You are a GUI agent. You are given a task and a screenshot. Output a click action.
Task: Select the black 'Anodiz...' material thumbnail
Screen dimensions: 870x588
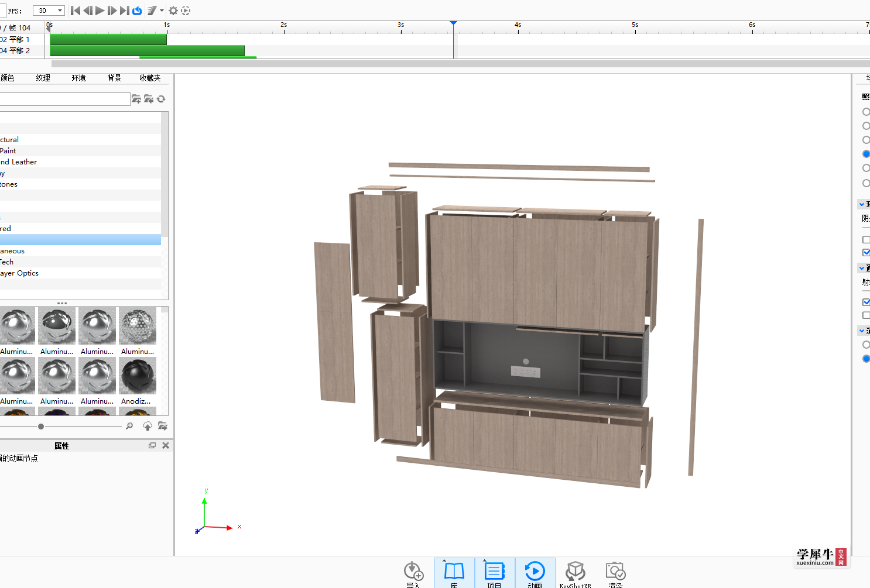point(138,376)
